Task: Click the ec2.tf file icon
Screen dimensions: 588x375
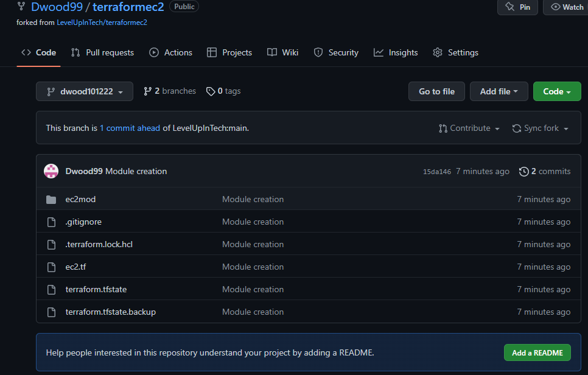Action: pos(51,267)
